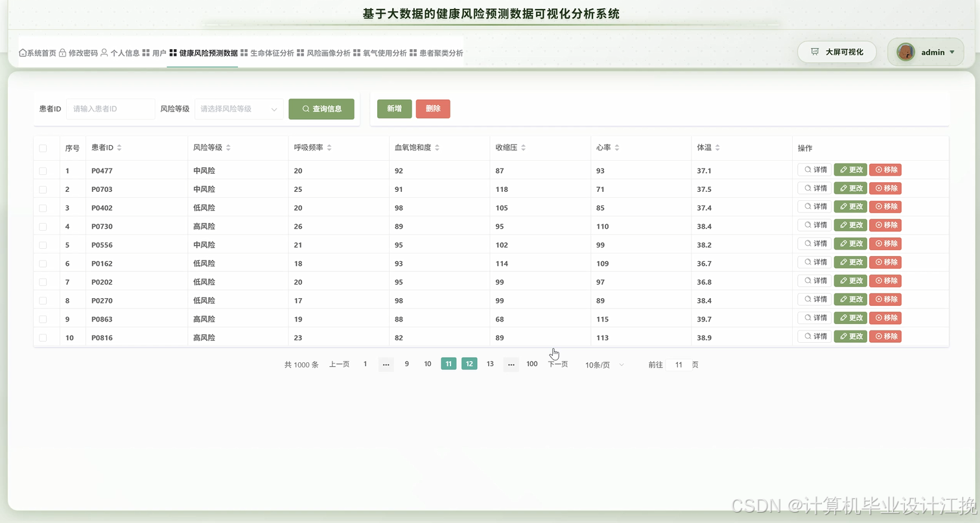
Task: Click the red 删除 button
Action: coord(433,109)
